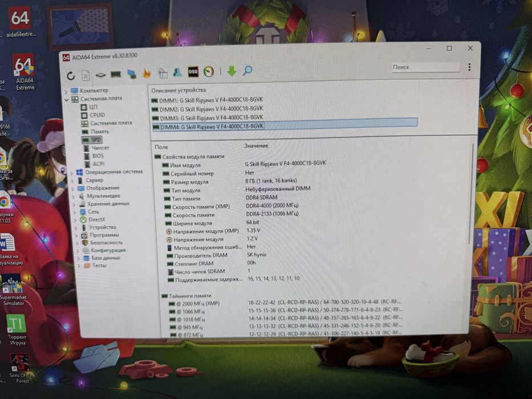
Task: Open Supermarket Simulator desktop shortcut
Action: (13, 291)
